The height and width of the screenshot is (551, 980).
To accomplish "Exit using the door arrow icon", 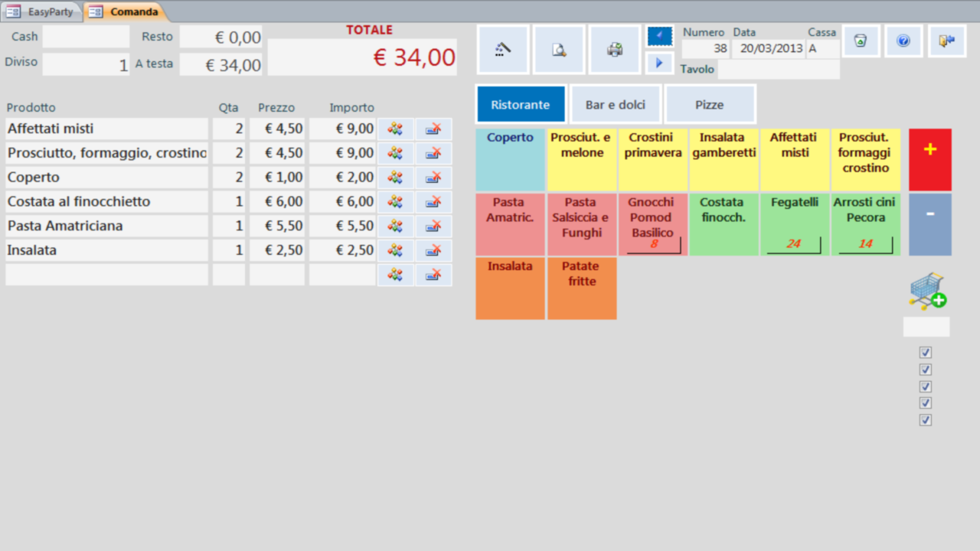I will 947,41.
